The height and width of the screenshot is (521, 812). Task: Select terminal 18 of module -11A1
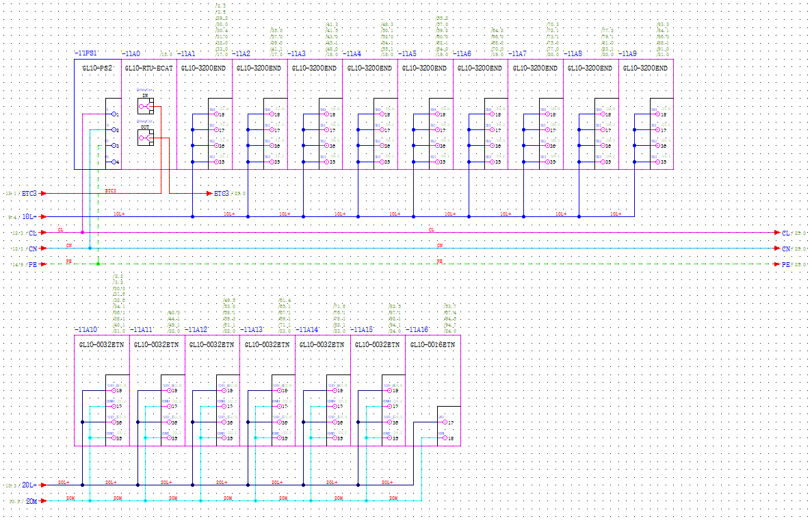pyautogui.click(x=218, y=114)
